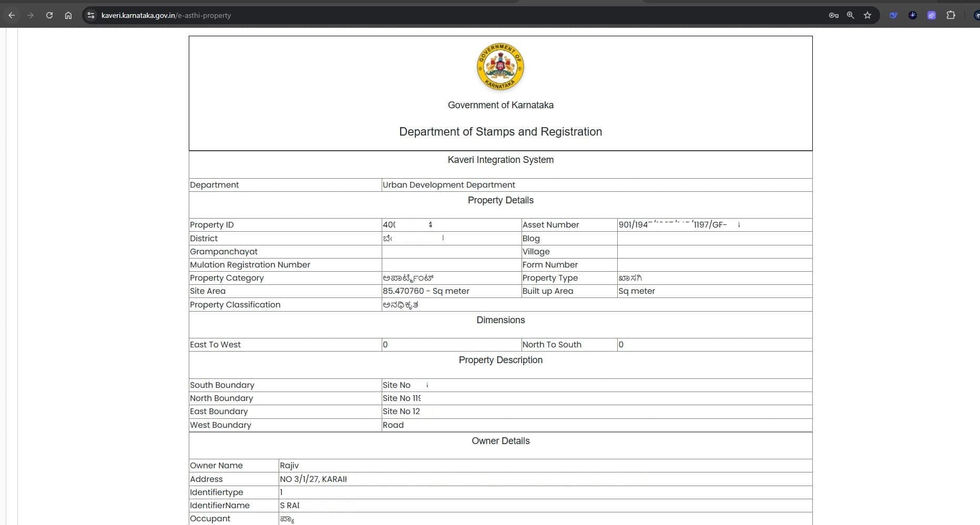Go to the browser home page
This screenshot has width=980, height=525.
[68, 15]
